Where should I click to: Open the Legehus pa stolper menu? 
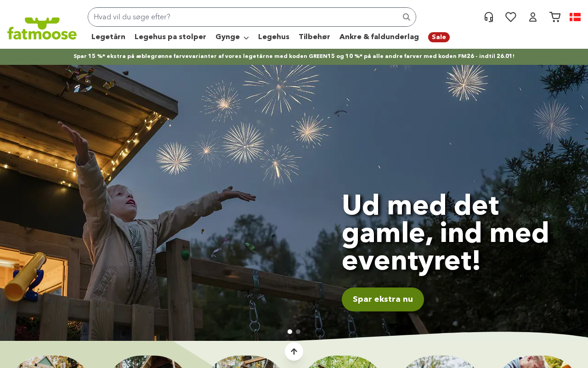point(170,37)
